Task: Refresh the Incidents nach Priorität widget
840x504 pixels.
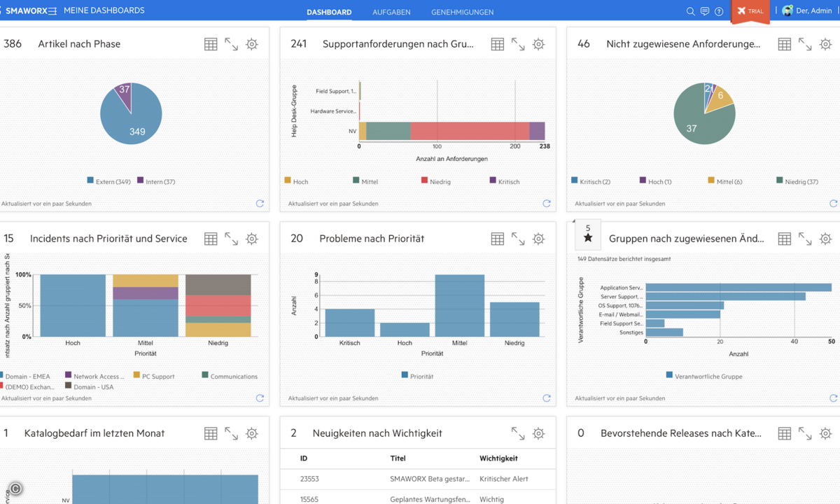Action: pos(260,398)
